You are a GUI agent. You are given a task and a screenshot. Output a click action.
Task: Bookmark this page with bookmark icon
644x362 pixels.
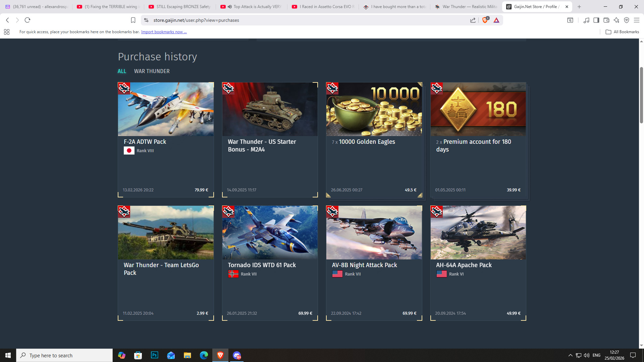coord(133,20)
